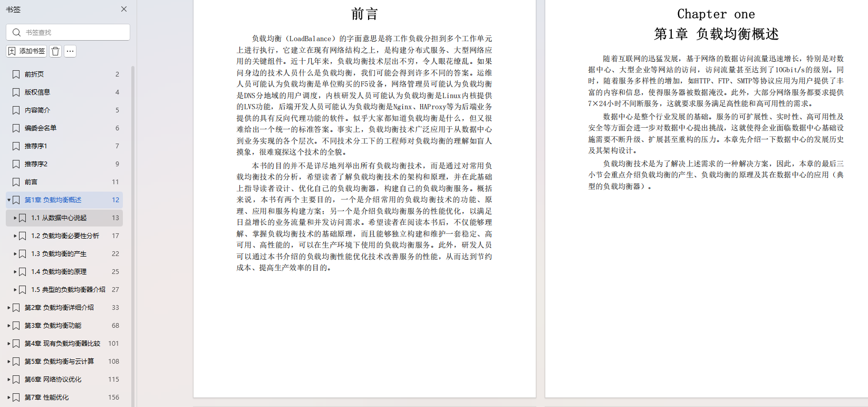Image resolution: width=868 pixels, height=407 pixels.
Task: Open the 第4章 现有负载均衡器比较 bookmark
Action: (x=62, y=344)
